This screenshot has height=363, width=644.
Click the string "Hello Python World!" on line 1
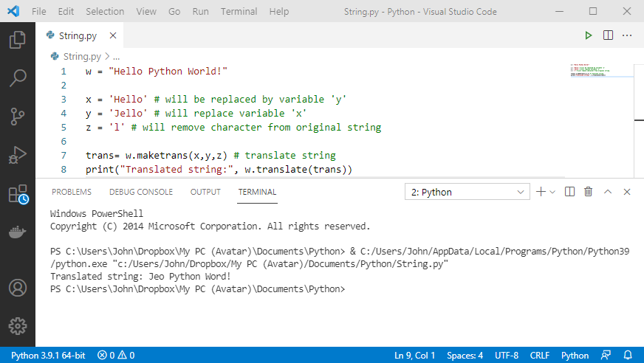tap(168, 72)
